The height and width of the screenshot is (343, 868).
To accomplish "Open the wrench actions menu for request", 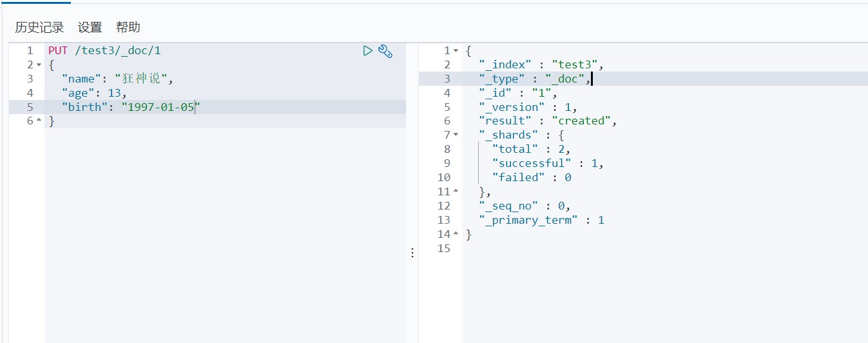I will [385, 52].
